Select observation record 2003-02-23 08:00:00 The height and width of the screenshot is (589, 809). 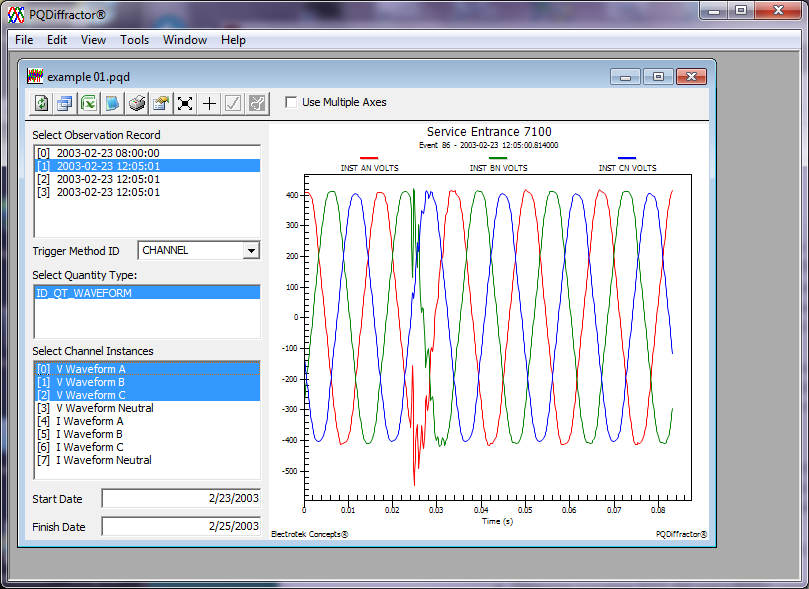[x=148, y=153]
